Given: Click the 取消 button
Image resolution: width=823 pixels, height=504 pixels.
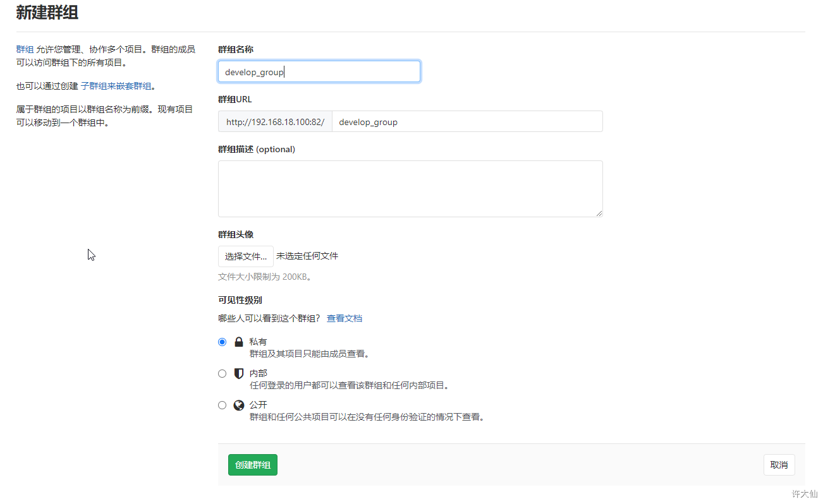Looking at the screenshot, I should pos(779,465).
